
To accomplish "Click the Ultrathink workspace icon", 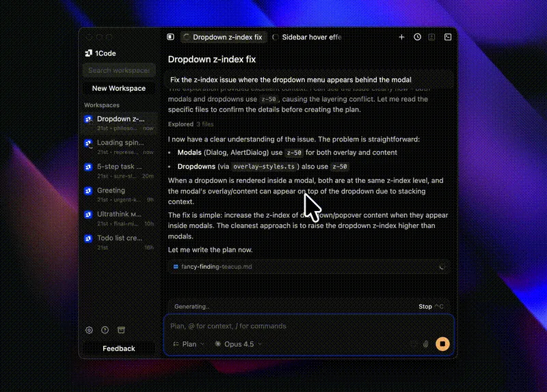I will [88, 214].
